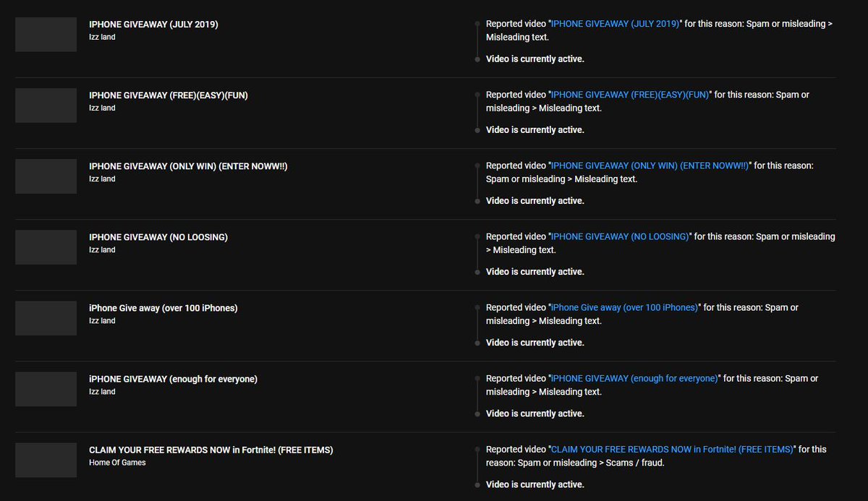Image resolution: width=868 pixels, height=501 pixels.
Task: Click 'Video is currently active' for (FREE)(EASY)(FUN) report
Action: click(535, 129)
